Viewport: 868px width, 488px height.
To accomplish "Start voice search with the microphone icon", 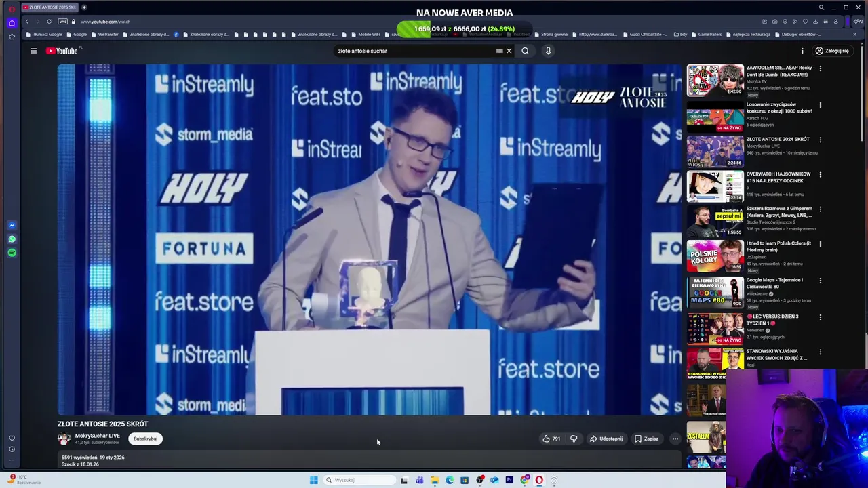I will click(548, 51).
